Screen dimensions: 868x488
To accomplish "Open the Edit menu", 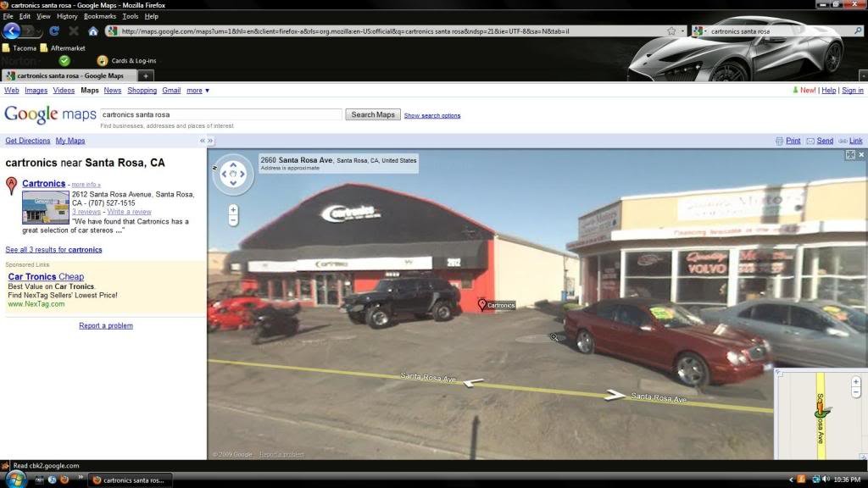I will pyautogui.click(x=25, y=16).
